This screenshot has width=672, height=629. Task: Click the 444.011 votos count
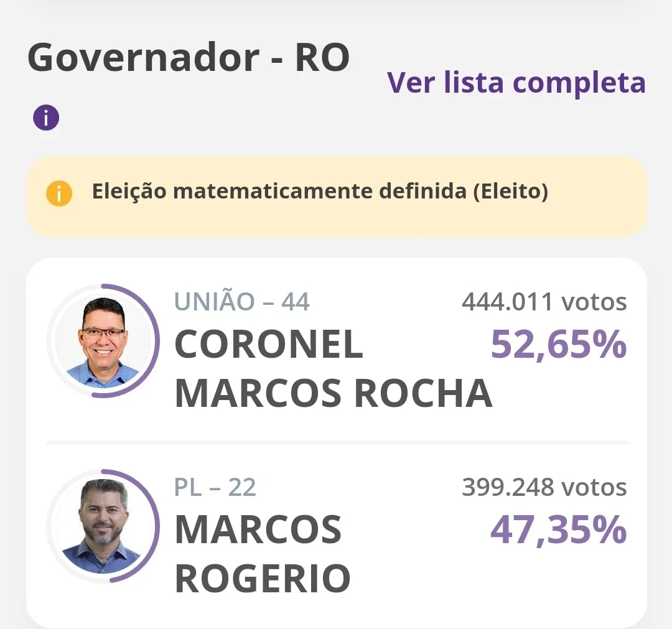point(544,302)
